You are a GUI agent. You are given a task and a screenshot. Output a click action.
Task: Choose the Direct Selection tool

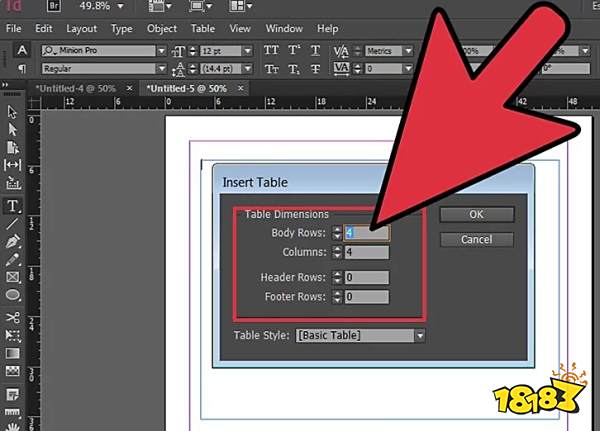tap(13, 129)
